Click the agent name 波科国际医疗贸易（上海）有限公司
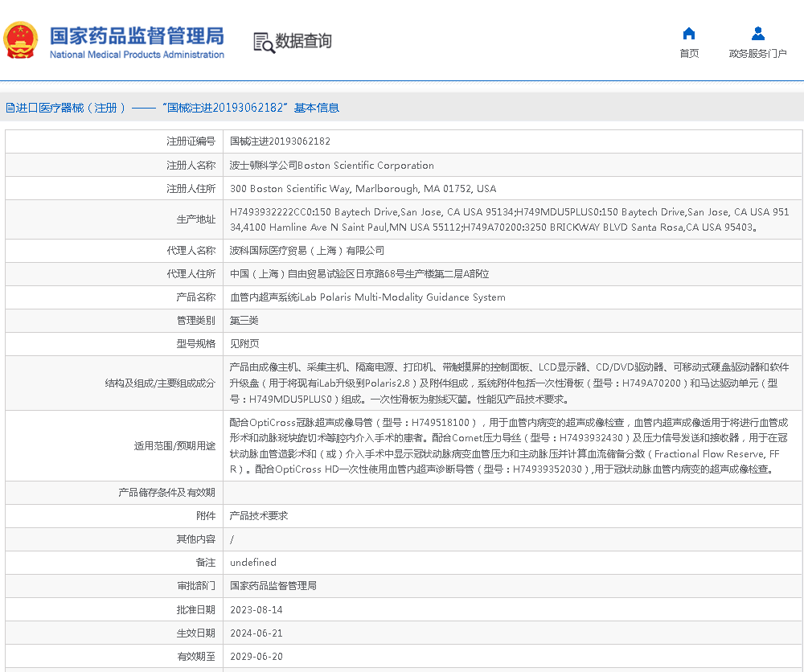Image resolution: width=804 pixels, height=672 pixels. coord(307,251)
